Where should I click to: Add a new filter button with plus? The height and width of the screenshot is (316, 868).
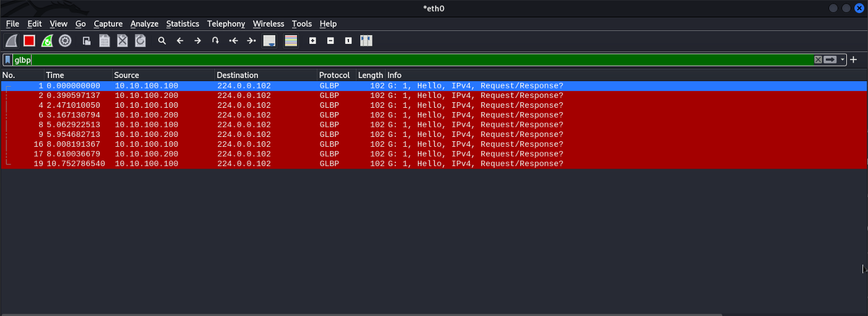click(x=854, y=60)
